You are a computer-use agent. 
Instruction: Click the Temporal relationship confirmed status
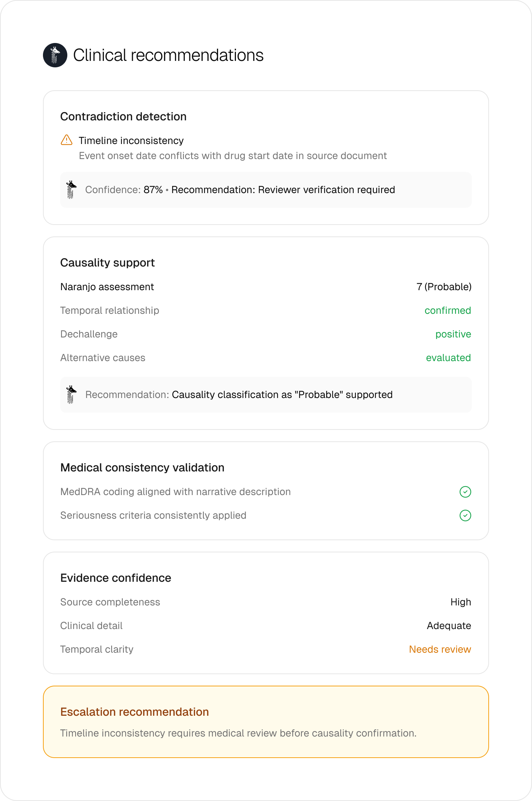(x=448, y=311)
